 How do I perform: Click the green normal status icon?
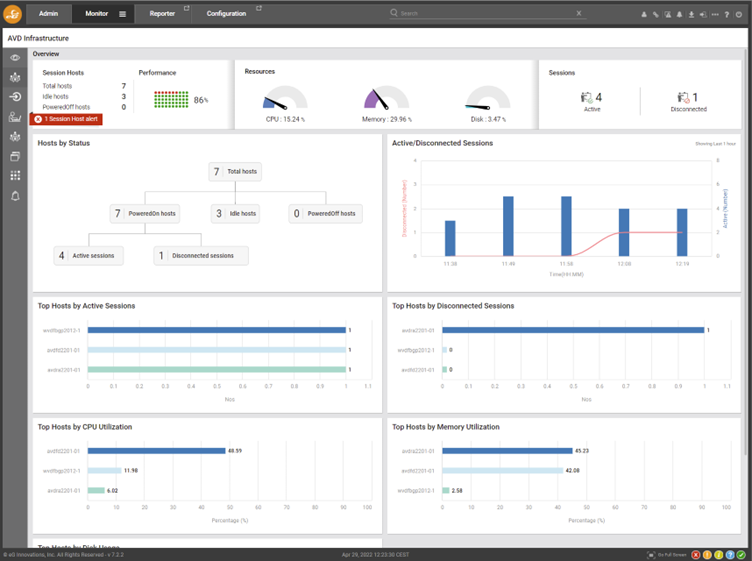[741, 555]
